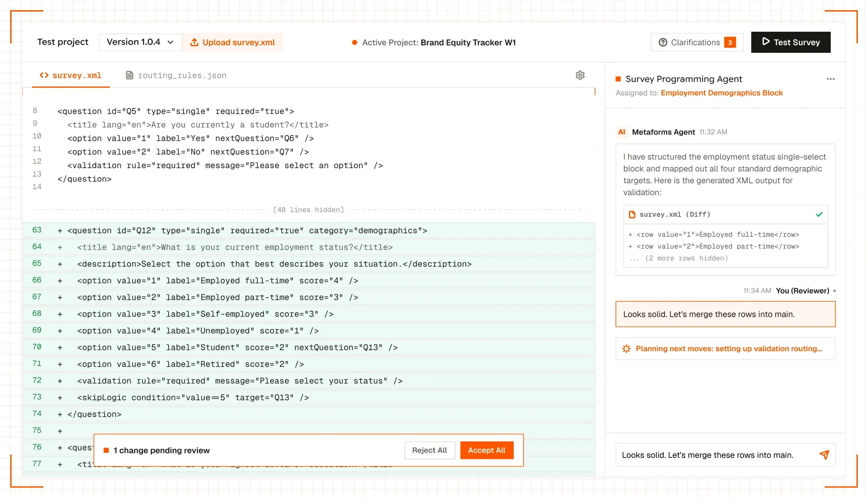Viewport: 868px width, 498px height.
Task: Click Survey Programming Agent heading
Action: click(684, 79)
